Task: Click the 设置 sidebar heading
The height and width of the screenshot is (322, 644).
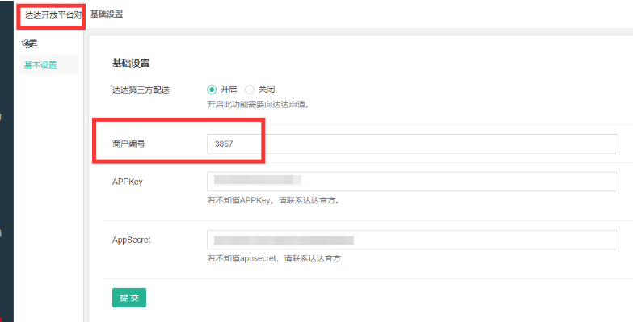Action: (30, 43)
